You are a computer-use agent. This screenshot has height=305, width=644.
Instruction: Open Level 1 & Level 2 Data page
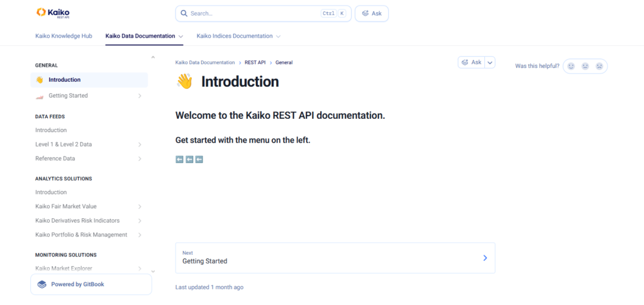point(64,145)
